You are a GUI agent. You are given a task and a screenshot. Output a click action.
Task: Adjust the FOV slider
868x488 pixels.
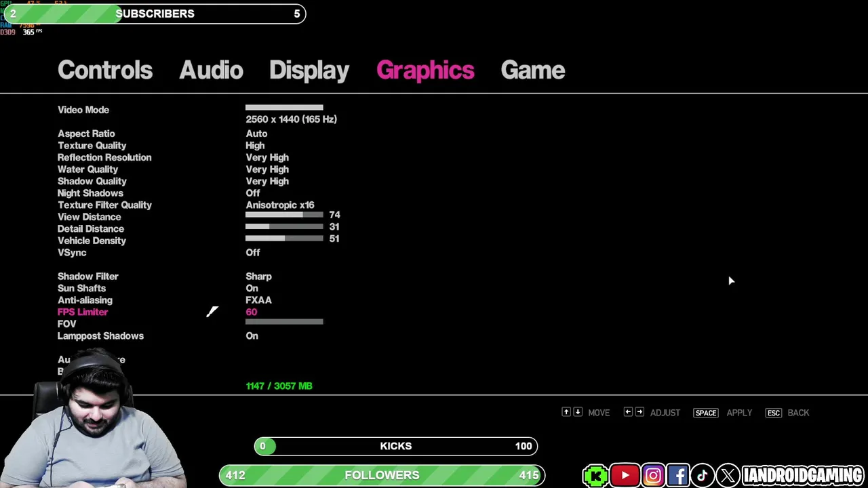pyautogui.click(x=284, y=322)
